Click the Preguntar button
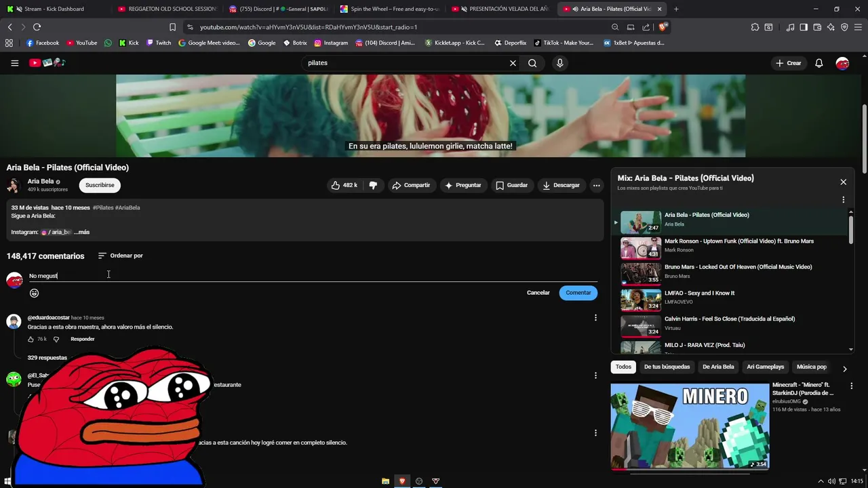 pyautogui.click(x=462, y=185)
